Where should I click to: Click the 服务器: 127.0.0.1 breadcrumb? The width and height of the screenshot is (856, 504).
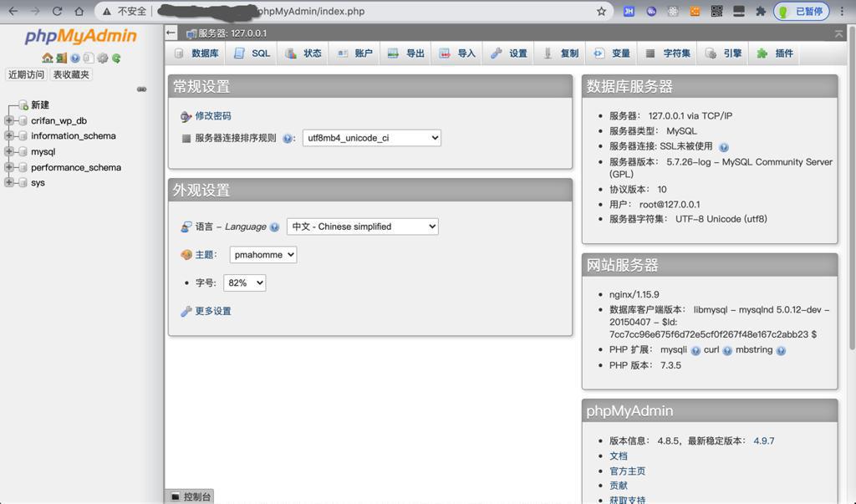tap(232, 33)
